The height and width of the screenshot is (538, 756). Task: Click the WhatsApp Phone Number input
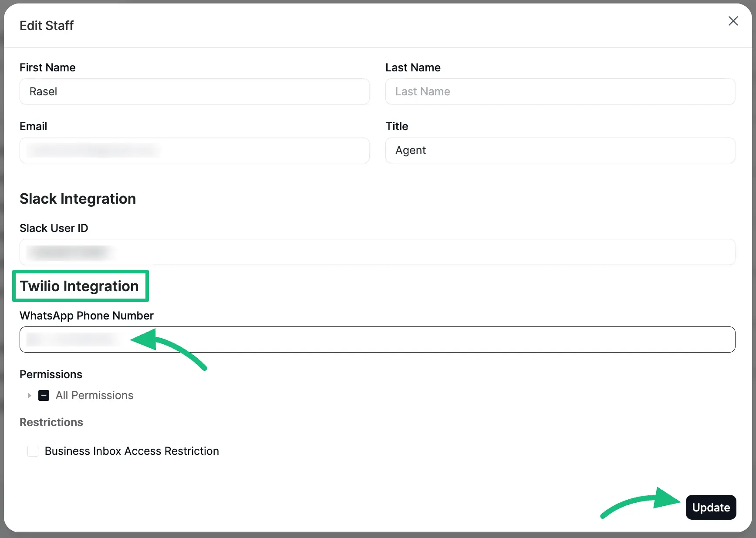377,340
